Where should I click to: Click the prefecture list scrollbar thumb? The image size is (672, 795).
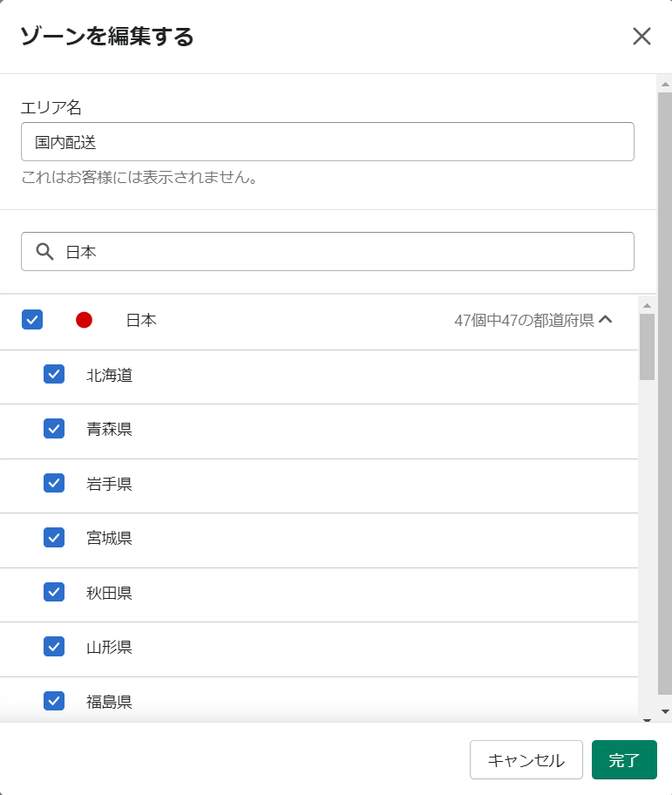(x=648, y=347)
